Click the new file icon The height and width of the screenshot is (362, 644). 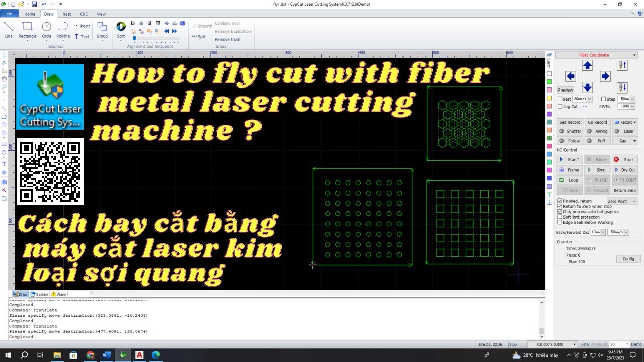coord(13,4)
